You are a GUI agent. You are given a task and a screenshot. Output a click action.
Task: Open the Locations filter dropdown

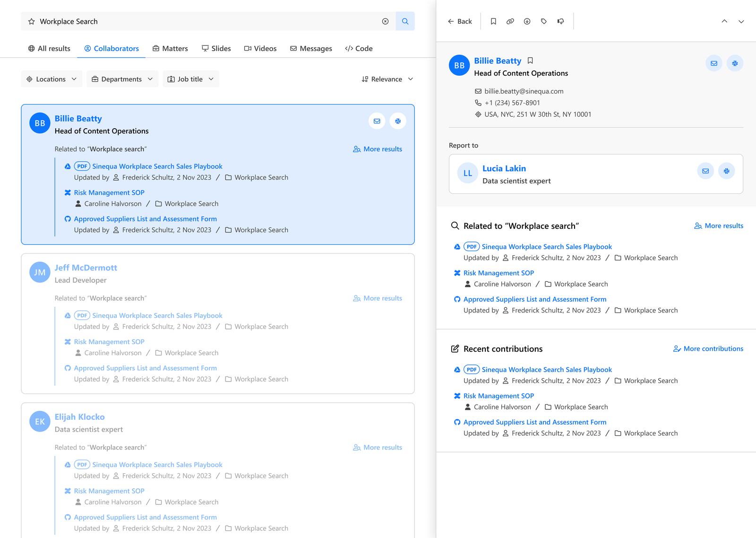click(52, 79)
